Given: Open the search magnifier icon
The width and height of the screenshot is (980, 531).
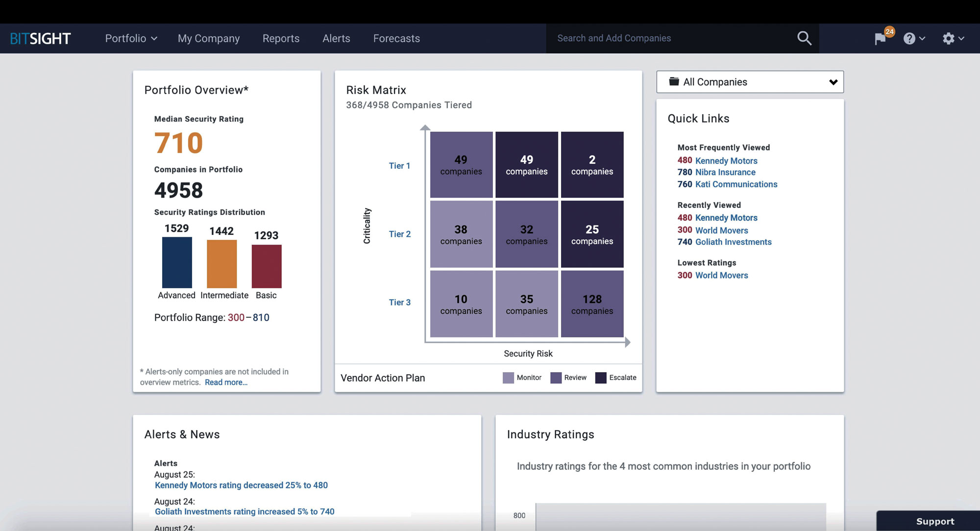Looking at the screenshot, I should point(804,38).
